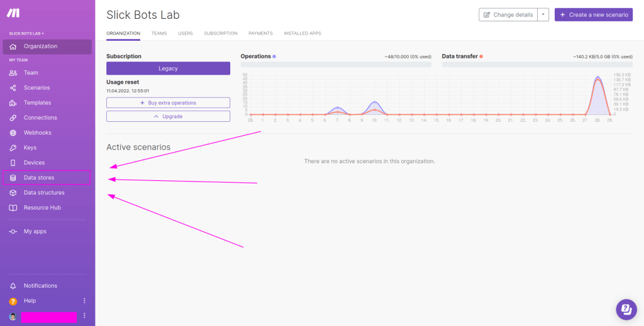This screenshot has height=326, width=644.
Task: Expand the SLICK BOTS LAB organization switcher
Action: point(26,33)
